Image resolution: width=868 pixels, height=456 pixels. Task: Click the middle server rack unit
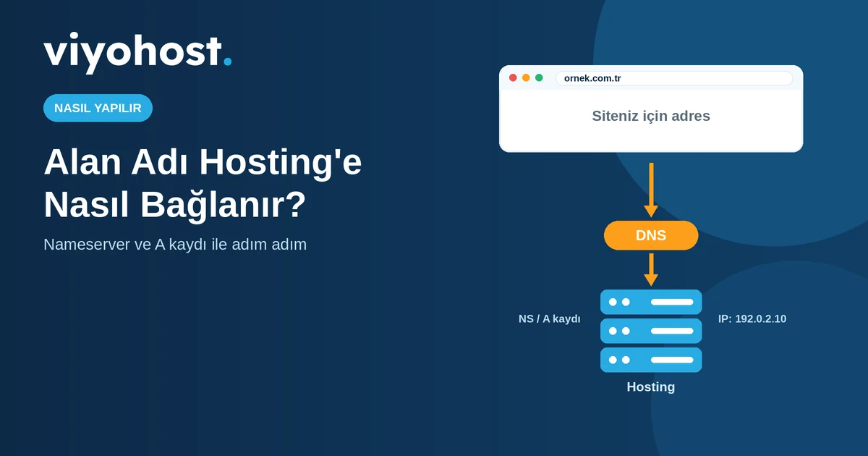pyautogui.click(x=651, y=331)
